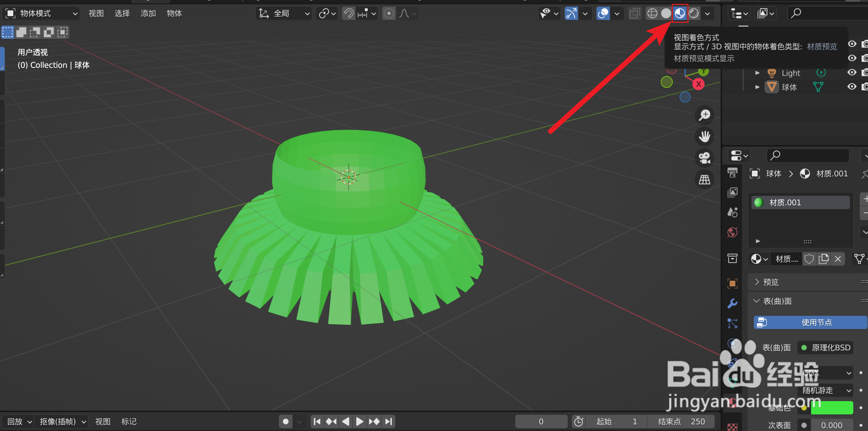Click the properties search field
868x431 pixels.
(x=808, y=155)
